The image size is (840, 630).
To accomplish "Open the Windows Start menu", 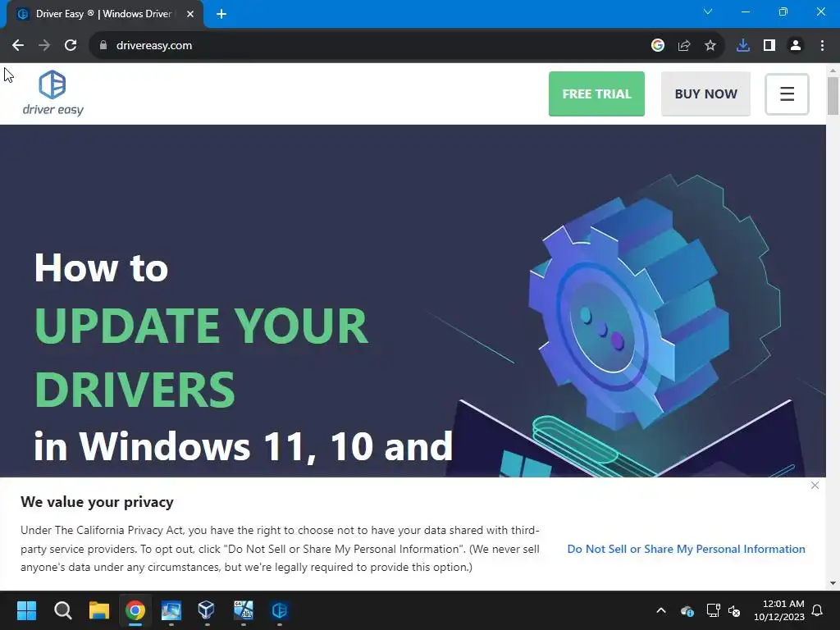I will 26,610.
